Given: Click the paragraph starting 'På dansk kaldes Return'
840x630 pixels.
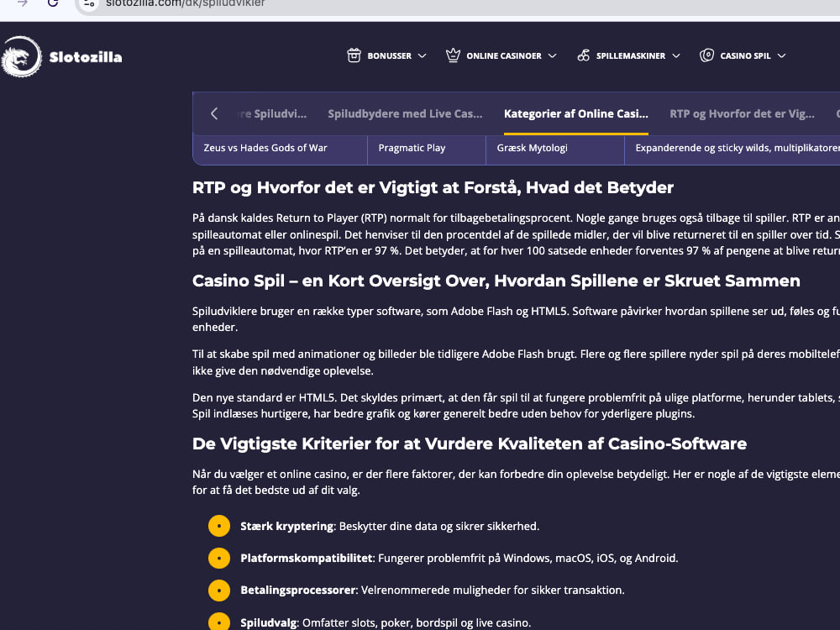Looking at the screenshot, I should click(516, 234).
